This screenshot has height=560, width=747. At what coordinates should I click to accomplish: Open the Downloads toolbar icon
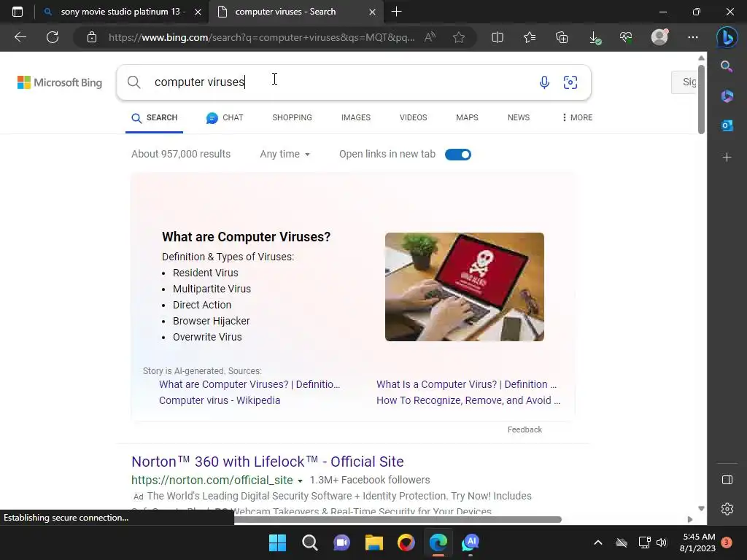[x=595, y=38]
